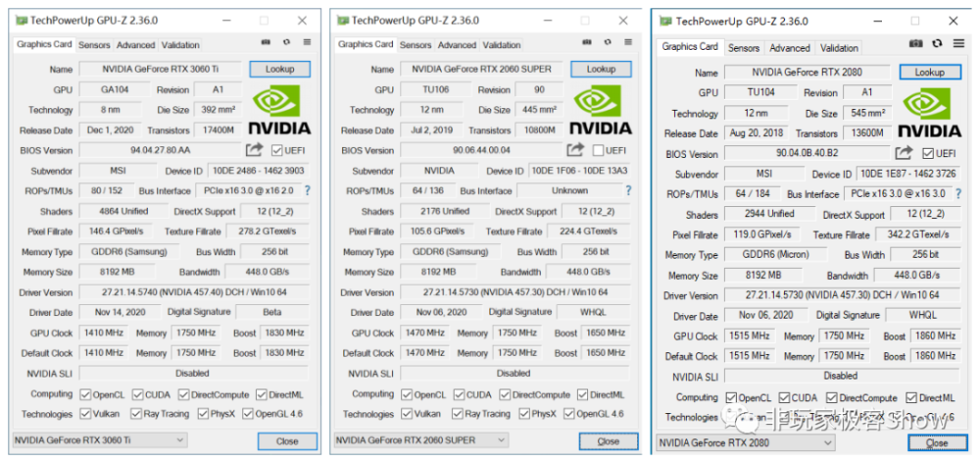Viewport: 980px width, 463px height.
Task: Click Lookup button in RTX 3060 Ti window
Action: [x=280, y=69]
